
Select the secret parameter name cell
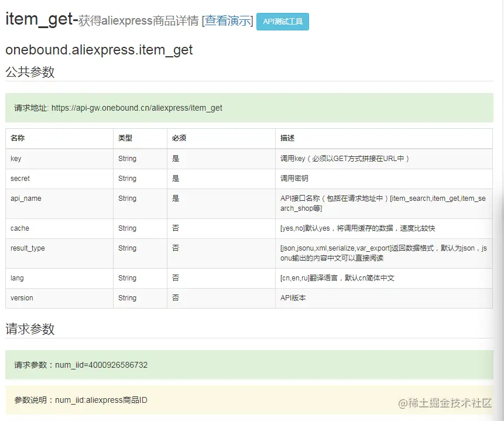pos(60,179)
